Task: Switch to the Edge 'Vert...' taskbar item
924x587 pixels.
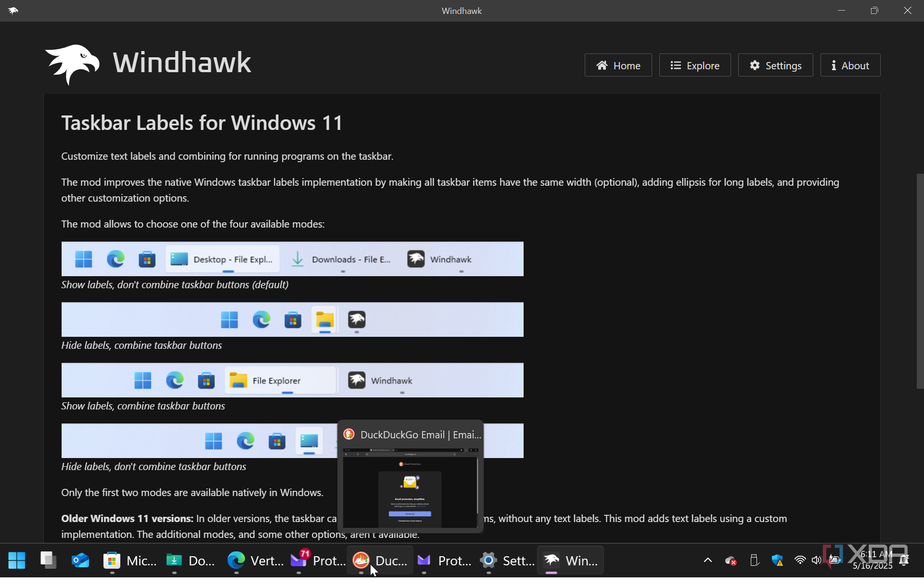Action: [x=255, y=560]
